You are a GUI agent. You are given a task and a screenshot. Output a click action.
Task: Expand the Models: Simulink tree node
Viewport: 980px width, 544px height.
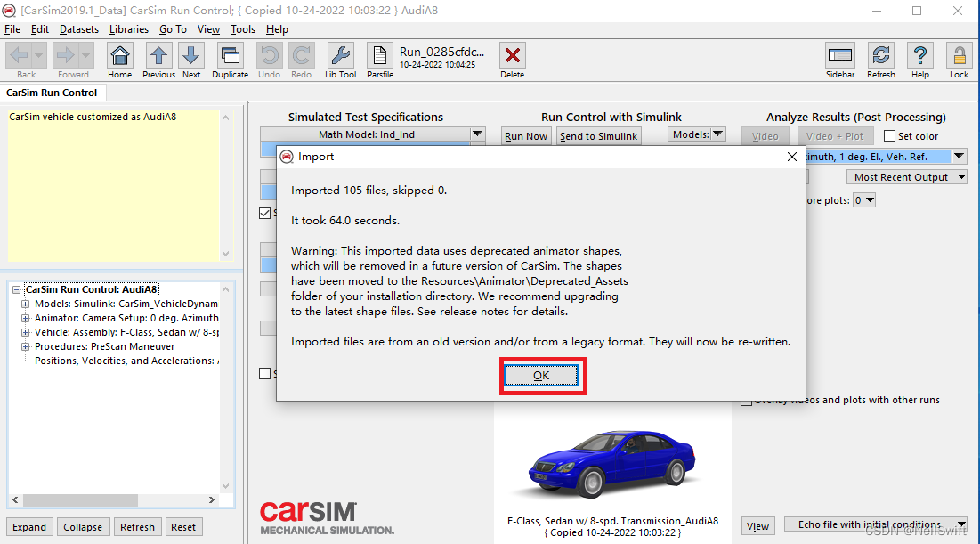point(26,304)
